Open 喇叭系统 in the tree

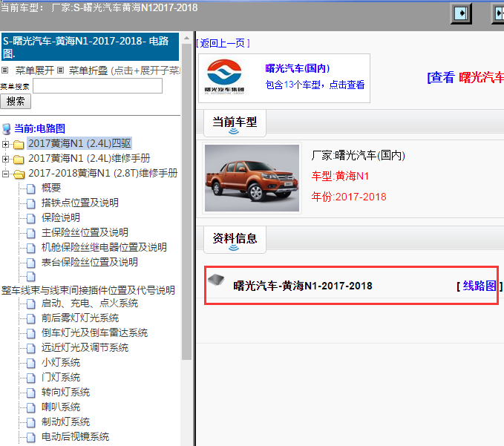pos(60,407)
